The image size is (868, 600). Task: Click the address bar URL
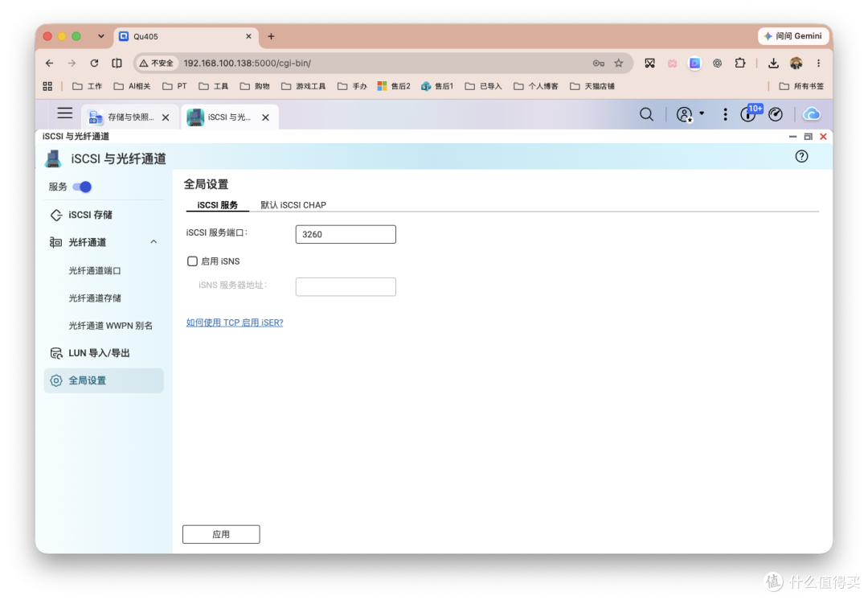pos(248,64)
